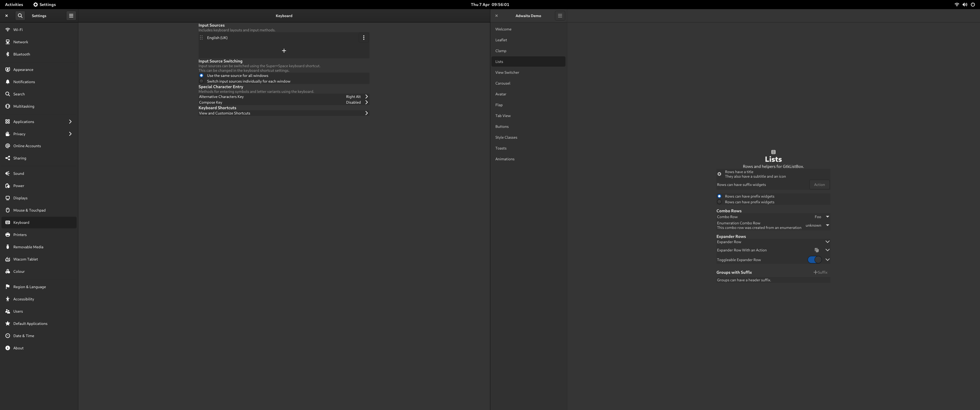
Task: Open View and Customize Shortcuts row
Action: (283, 113)
